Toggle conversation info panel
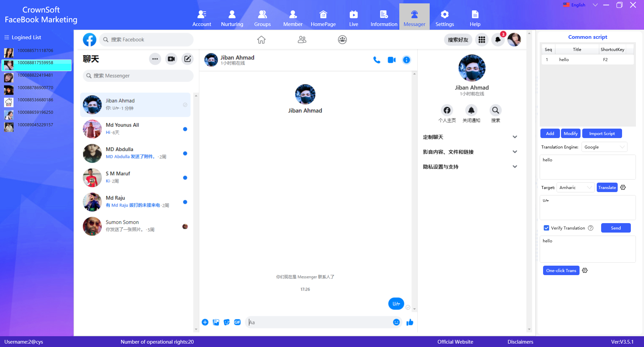This screenshot has width=644, height=347. [x=406, y=60]
